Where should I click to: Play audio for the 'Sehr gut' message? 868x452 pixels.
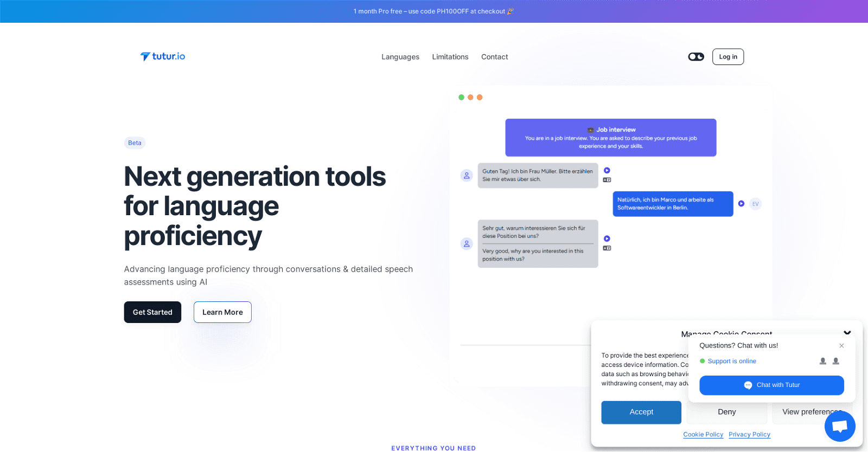pyautogui.click(x=607, y=238)
